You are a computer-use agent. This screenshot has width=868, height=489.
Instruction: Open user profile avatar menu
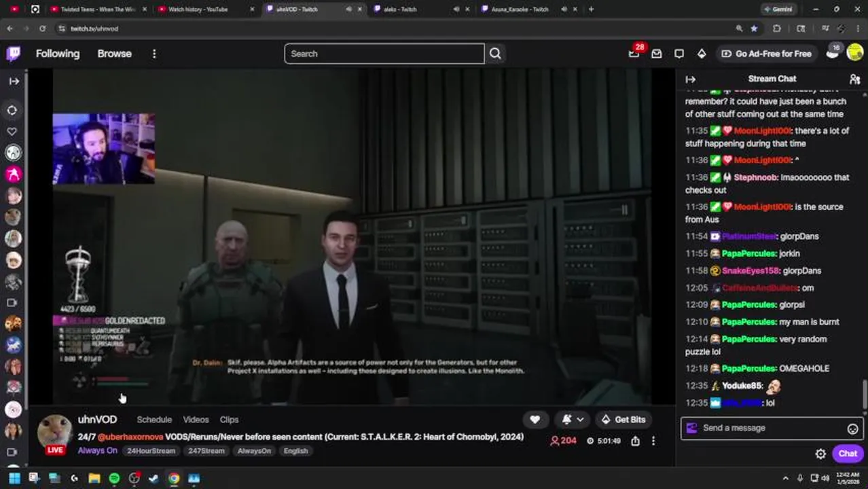tap(855, 54)
